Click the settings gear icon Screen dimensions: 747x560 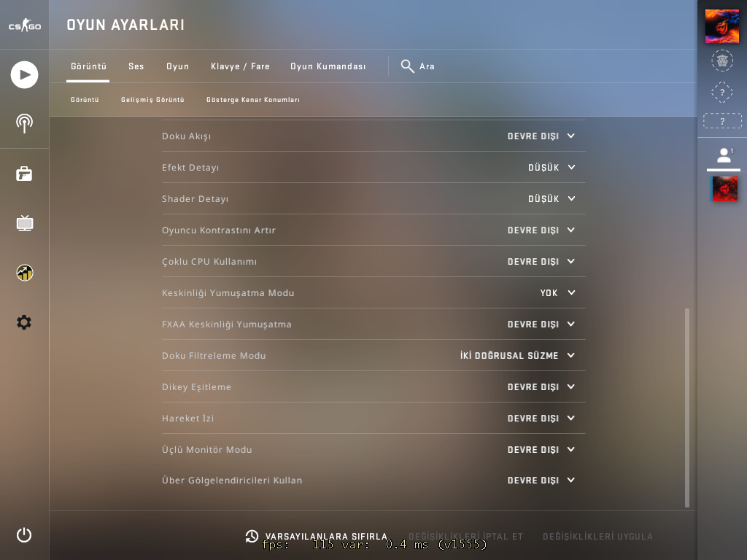tap(24, 322)
